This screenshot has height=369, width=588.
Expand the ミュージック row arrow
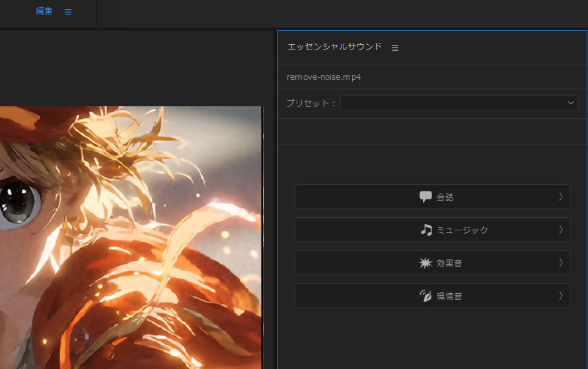[560, 230]
